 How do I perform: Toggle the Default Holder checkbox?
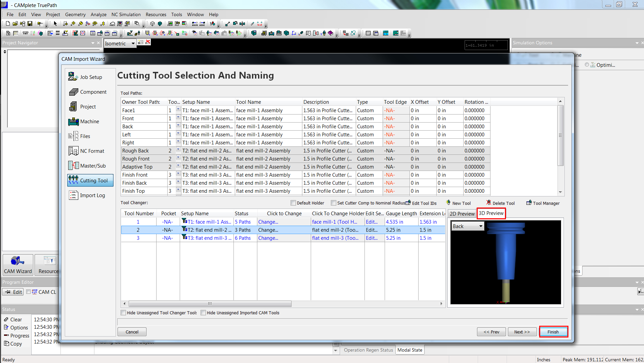(293, 203)
